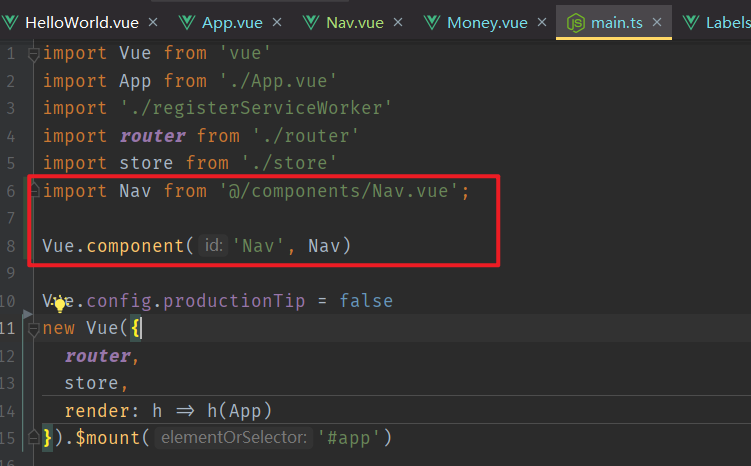Click the JS file icon on main.ts tab
Screen dimensions: 751x466
[x=575, y=23]
